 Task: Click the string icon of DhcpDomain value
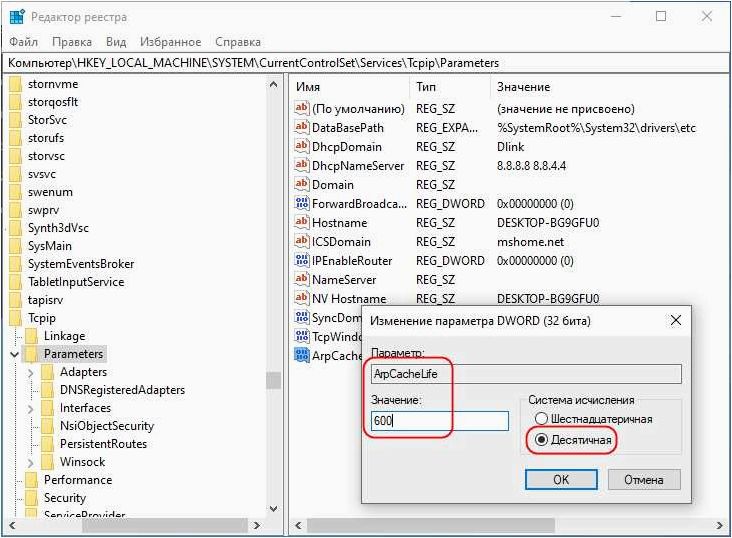[x=302, y=147]
